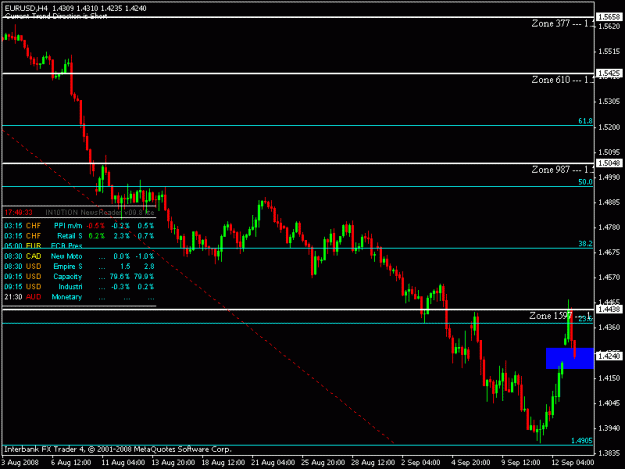Click the 1.3835 price axis label

click(610, 453)
